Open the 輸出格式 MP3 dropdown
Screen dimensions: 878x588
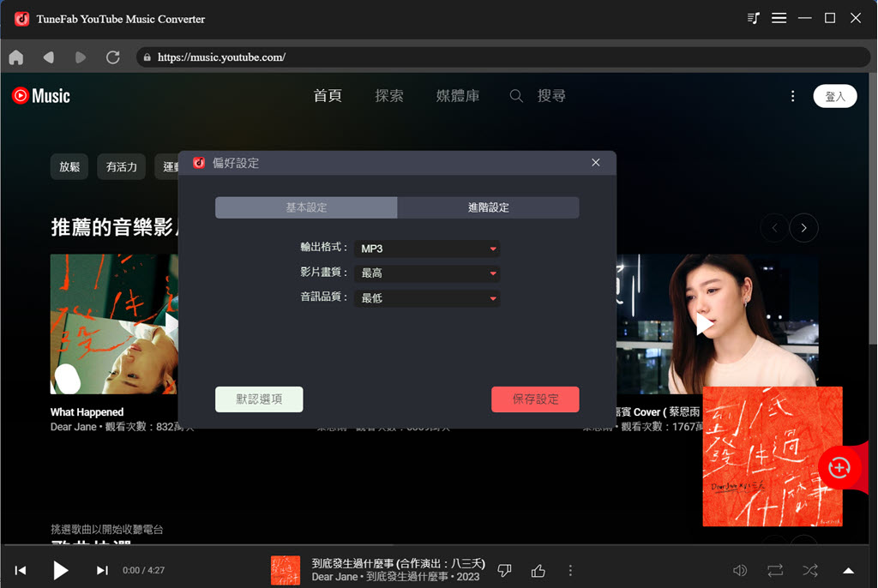427,249
